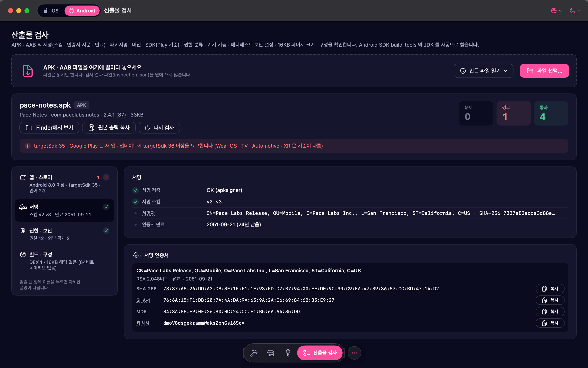Click the package icon of 빌드 · 구성
The height and width of the screenshot is (368, 588).
[x=23, y=254]
